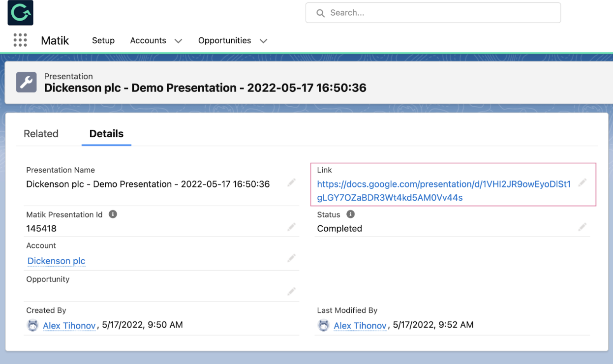Open the Accounts nav item
Viewport: 613px width, 364px height.
[148, 40]
